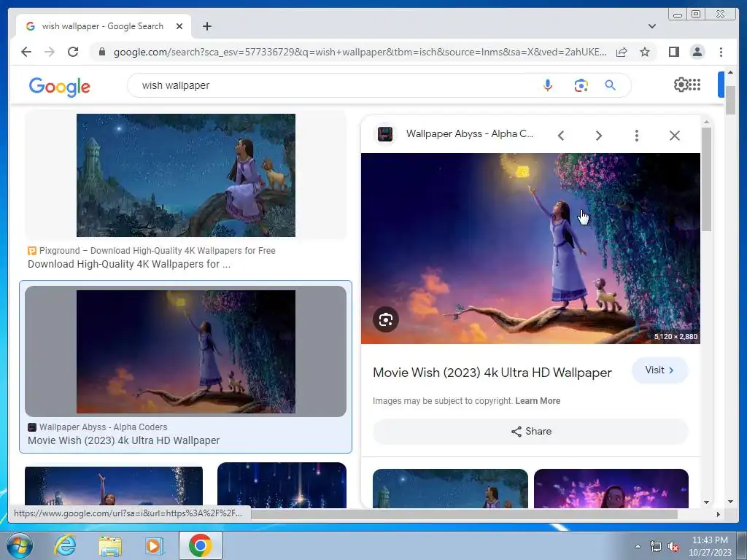The height and width of the screenshot is (560, 747).
Task: Show previous image in preview panel
Action: 561,136
